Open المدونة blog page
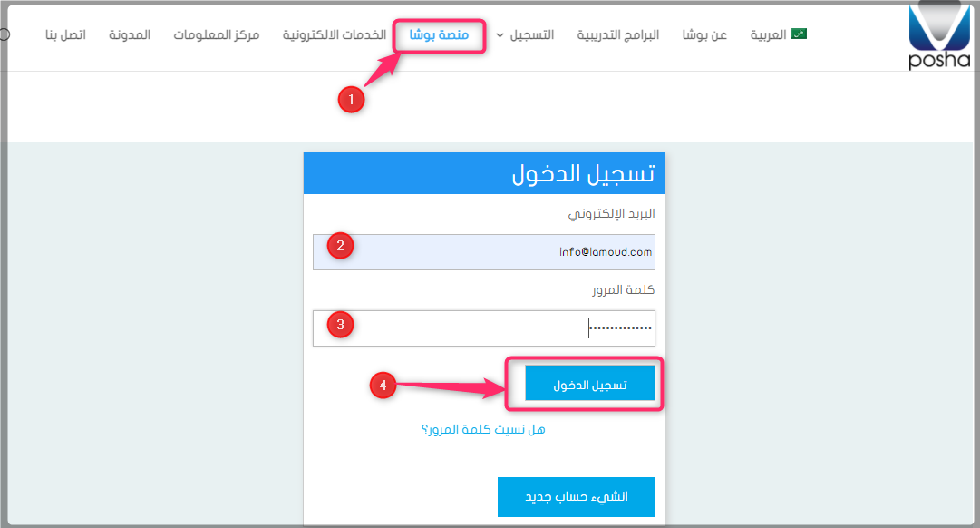The width and height of the screenshot is (980, 528). pos(130,34)
